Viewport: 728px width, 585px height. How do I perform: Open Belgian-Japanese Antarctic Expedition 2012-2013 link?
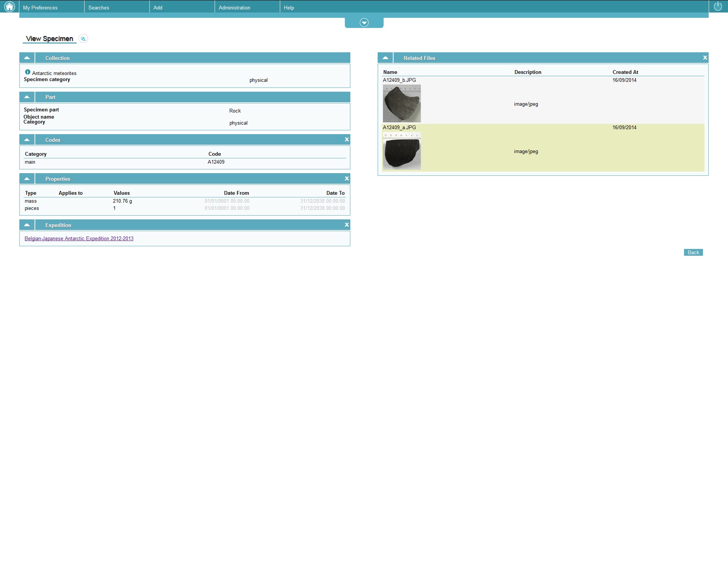[x=79, y=239]
